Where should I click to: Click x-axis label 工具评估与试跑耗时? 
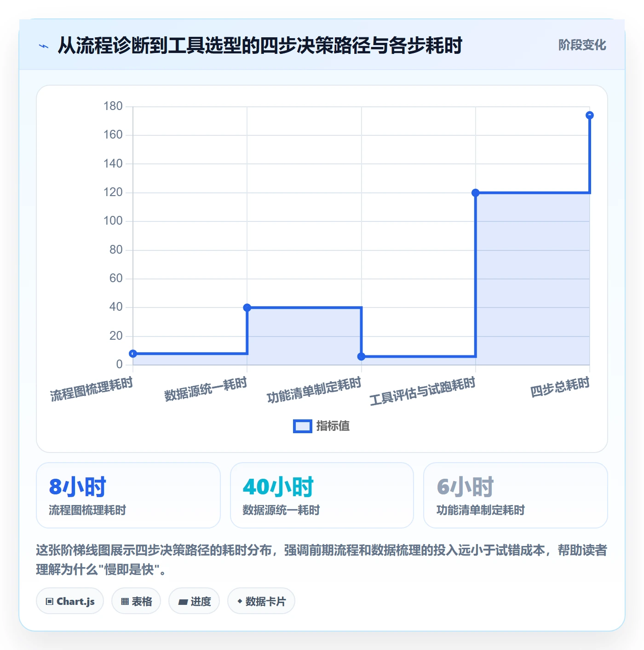point(422,391)
